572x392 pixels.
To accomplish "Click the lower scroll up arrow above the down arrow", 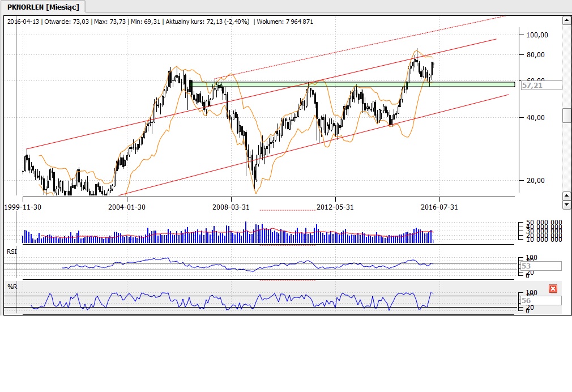I will coord(566,195).
